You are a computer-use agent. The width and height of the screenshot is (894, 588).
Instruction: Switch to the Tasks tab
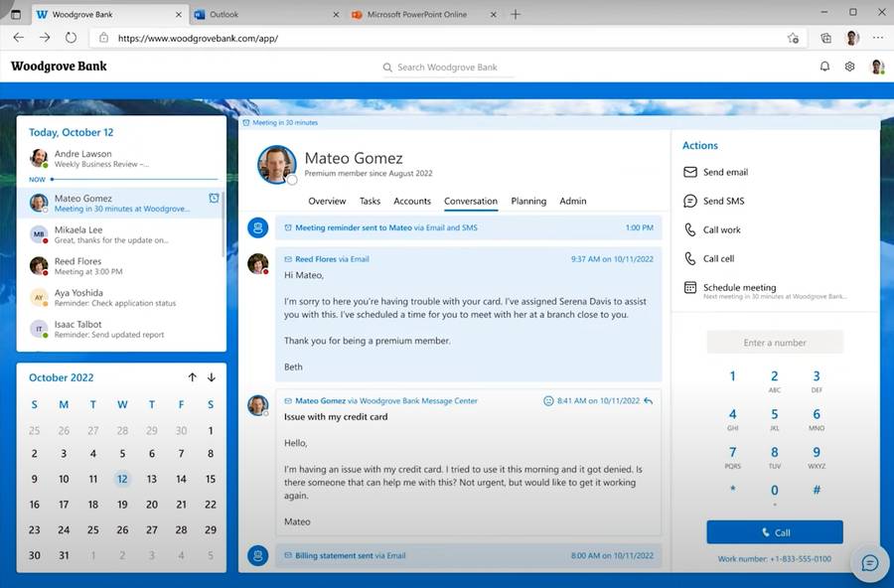pos(370,201)
